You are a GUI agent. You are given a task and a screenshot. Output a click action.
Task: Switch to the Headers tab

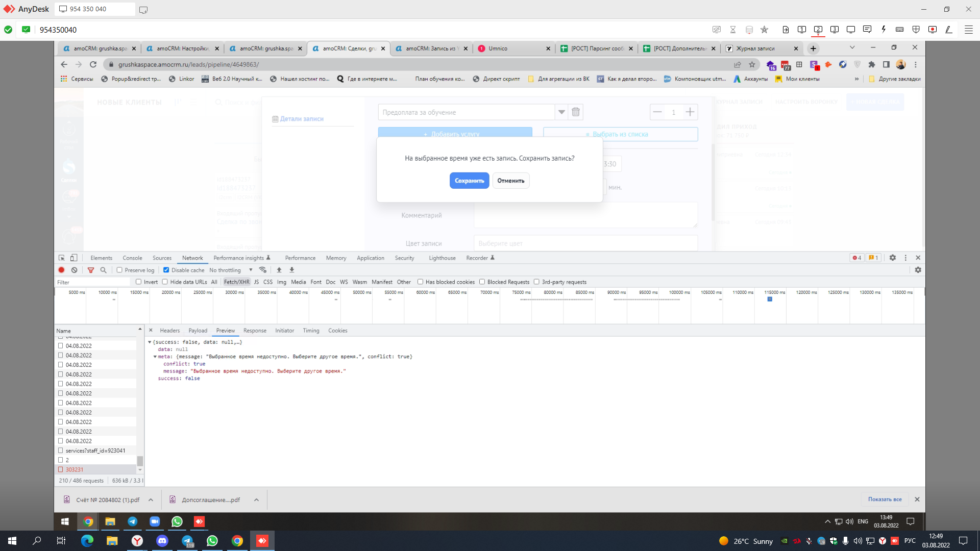click(x=169, y=331)
